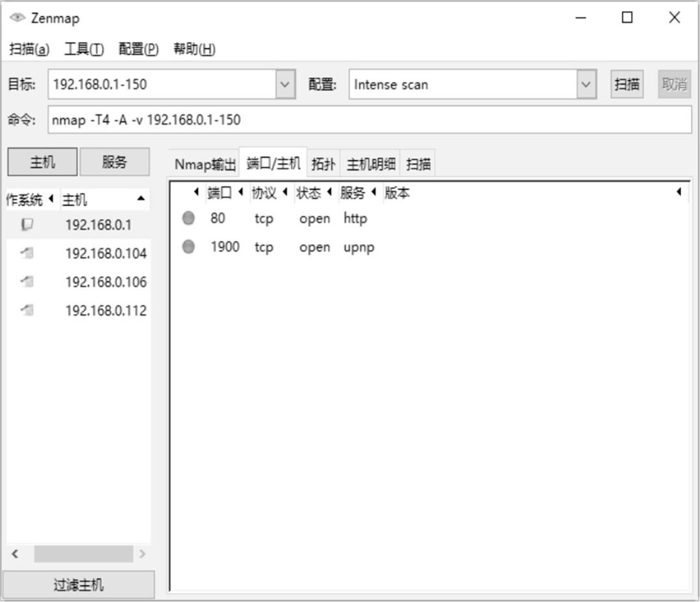Screen dimensions: 700x602
Task: Click the open status dot for port 80
Action: [188, 219]
